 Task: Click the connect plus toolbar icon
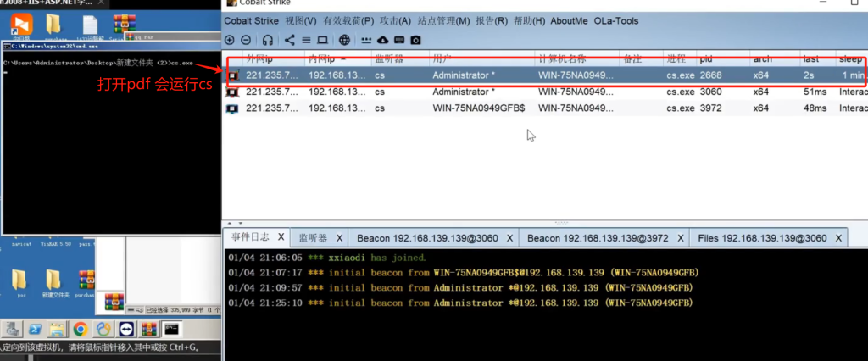[x=229, y=40]
